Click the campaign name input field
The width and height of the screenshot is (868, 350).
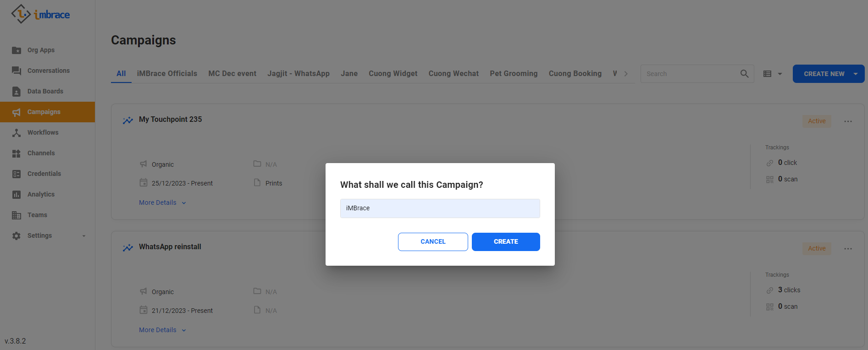[x=440, y=208]
